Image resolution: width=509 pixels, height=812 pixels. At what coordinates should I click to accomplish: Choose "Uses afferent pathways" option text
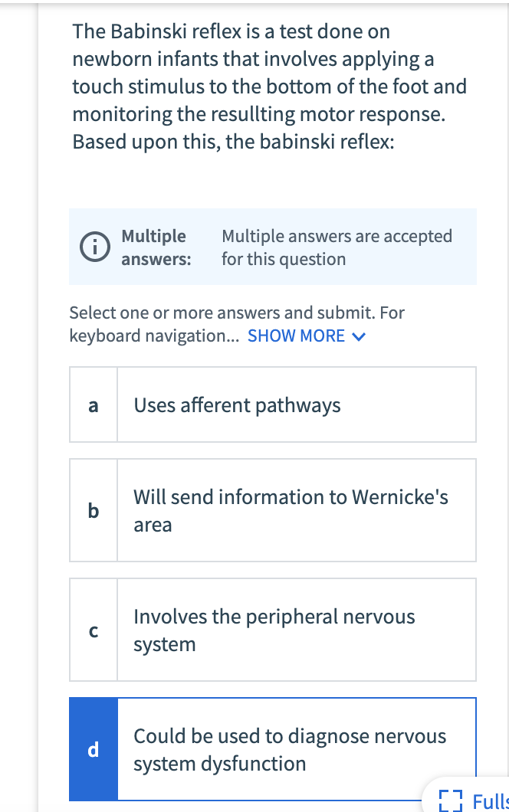click(237, 404)
